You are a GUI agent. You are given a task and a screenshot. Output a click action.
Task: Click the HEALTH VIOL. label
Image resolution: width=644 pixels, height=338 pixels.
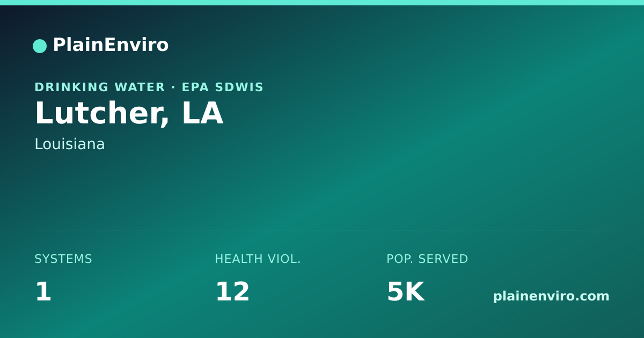(258, 259)
